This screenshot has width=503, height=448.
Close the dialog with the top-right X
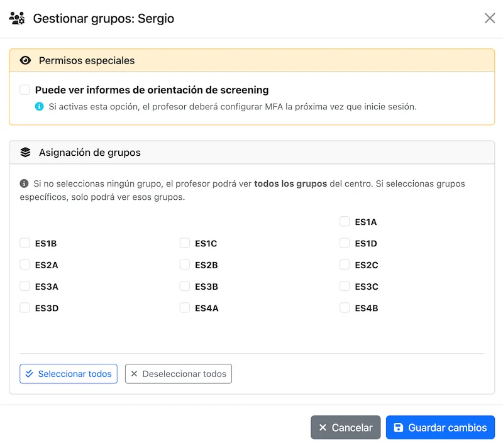click(x=490, y=18)
